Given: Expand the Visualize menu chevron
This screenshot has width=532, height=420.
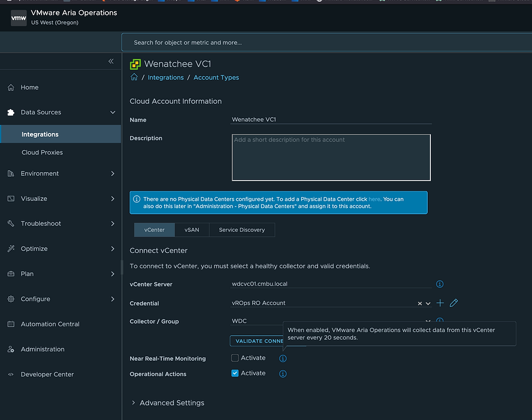Looking at the screenshot, I should click(x=113, y=199).
